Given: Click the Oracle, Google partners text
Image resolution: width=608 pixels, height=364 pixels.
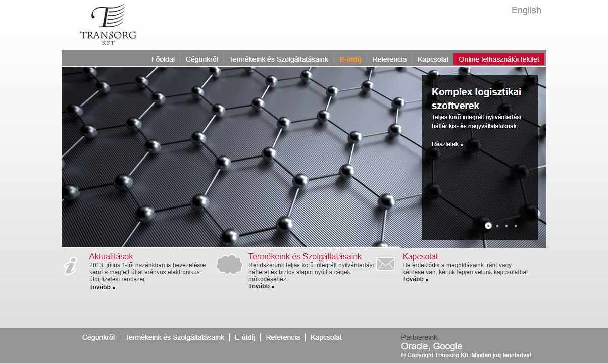Looking at the screenshot, I should click(x=432, y=346).
